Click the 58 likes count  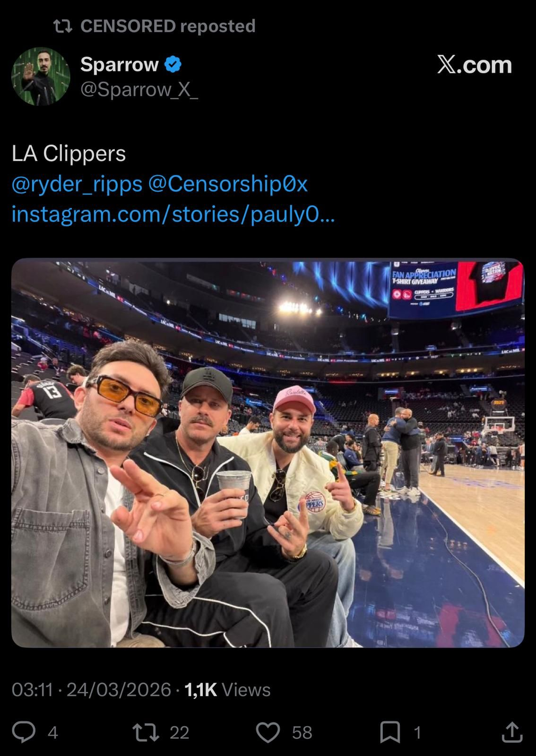pos(302,732)
